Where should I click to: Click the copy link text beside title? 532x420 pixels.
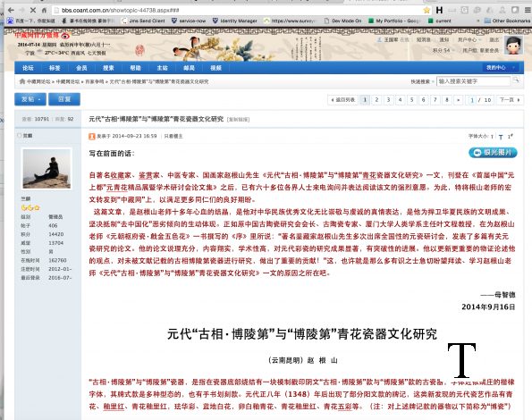coord(238,120)
